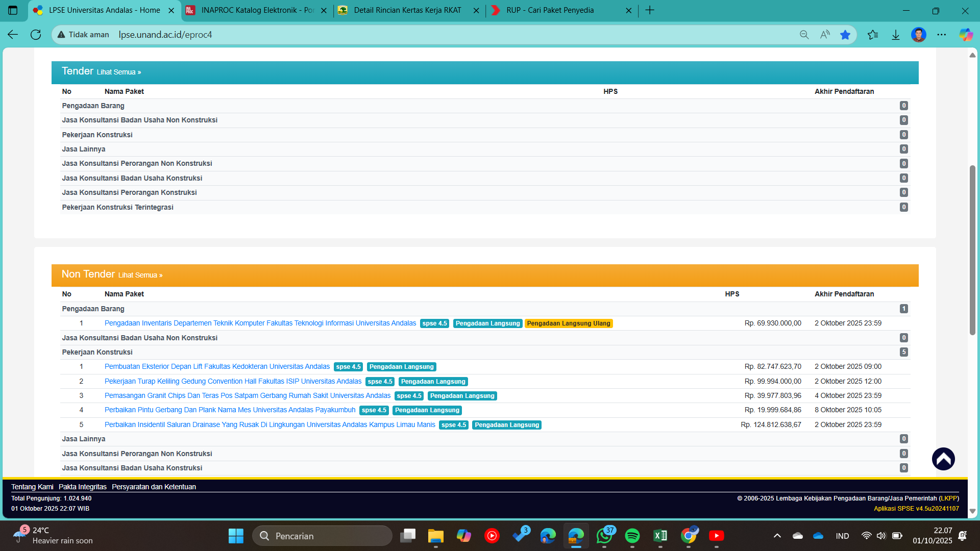Toggle the favorites star for this page
The image size is (980, 551).
(845, 35)
